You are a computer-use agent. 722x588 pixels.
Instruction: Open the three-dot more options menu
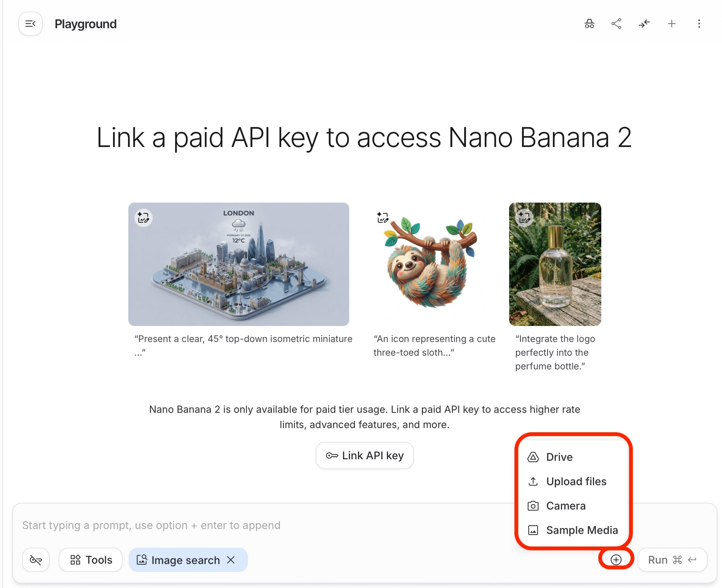point(699,24)
